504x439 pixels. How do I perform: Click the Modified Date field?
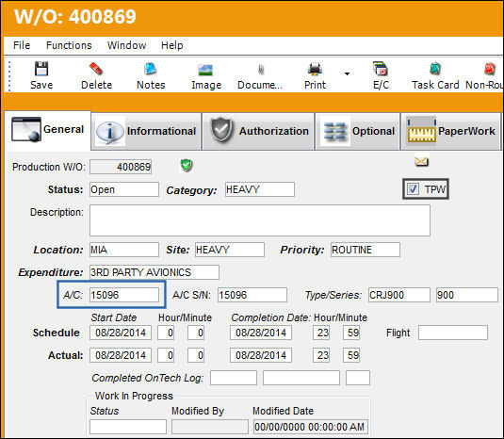[x=311, y=427]
